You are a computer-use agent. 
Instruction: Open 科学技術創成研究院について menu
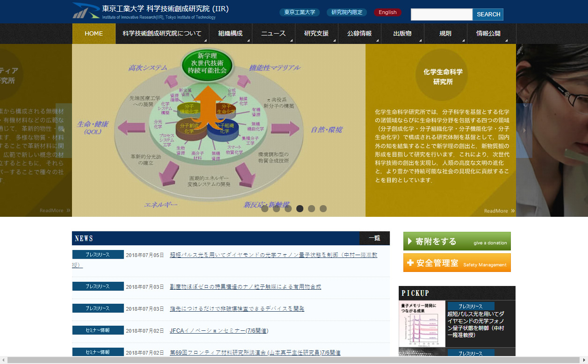tap(162, 34)
